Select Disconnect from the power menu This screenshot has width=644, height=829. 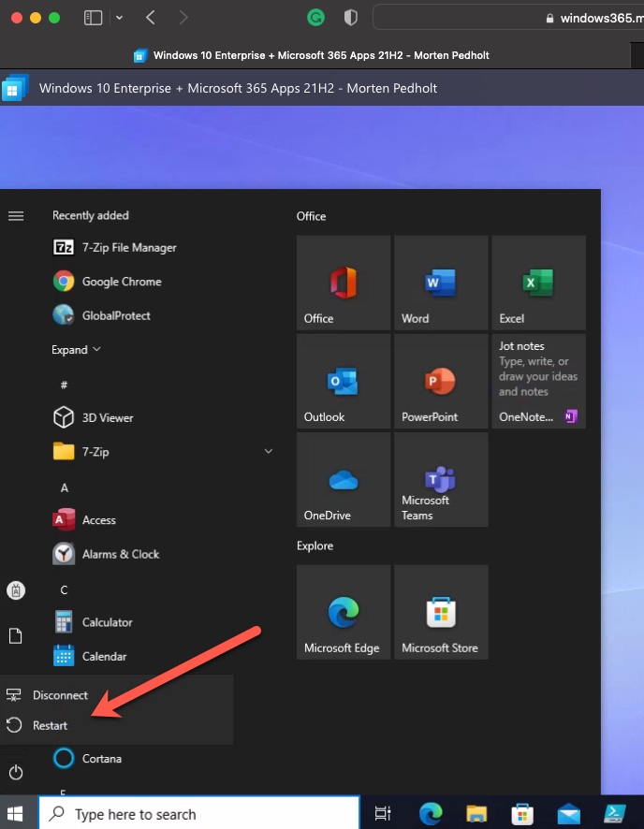point(116,695)
